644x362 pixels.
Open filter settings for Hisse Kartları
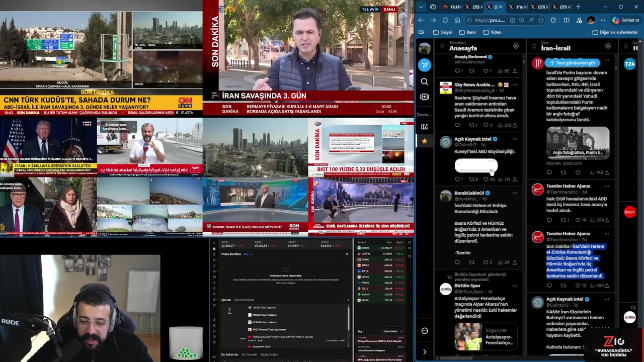pos(347,254)
